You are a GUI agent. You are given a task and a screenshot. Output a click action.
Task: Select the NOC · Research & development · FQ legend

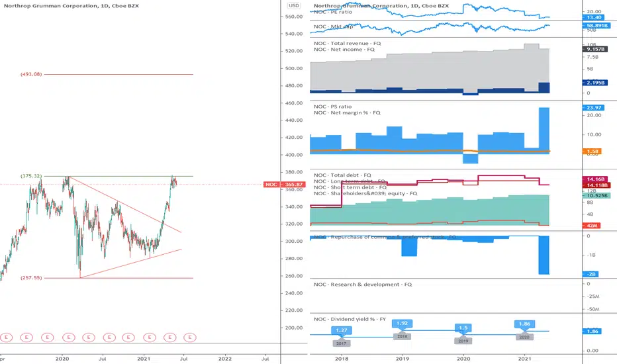point(363,285)
